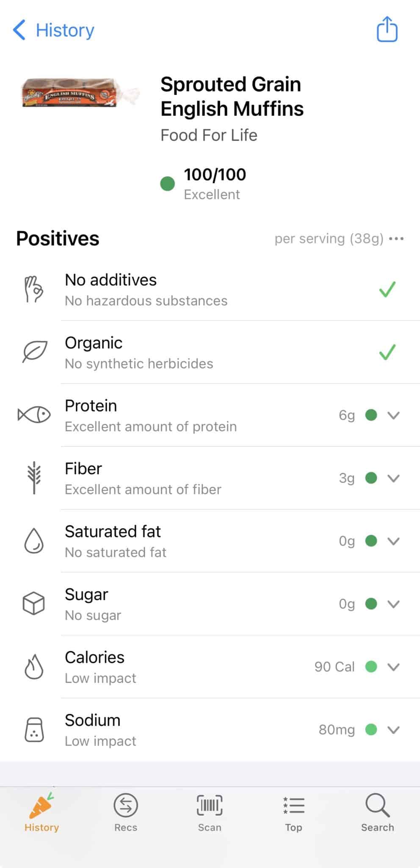This screenshot has width=420, height=868.
Task: Expand the Protein details chevron
Action: 394,415
